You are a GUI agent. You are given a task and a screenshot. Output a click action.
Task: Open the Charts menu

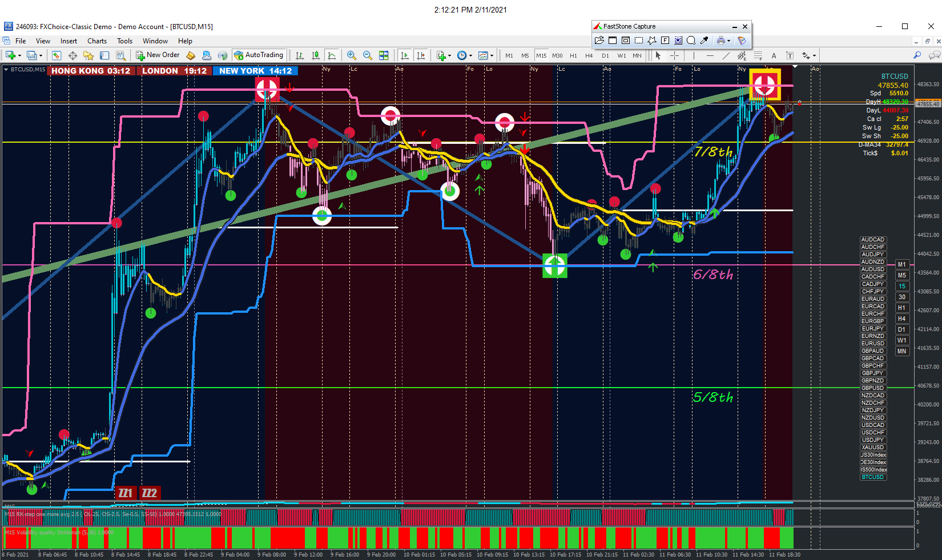(x=97, y=41)
